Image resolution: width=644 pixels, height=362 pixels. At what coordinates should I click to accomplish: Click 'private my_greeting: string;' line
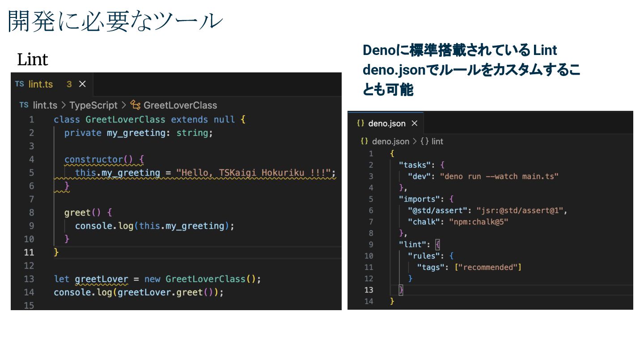point(139,133)
